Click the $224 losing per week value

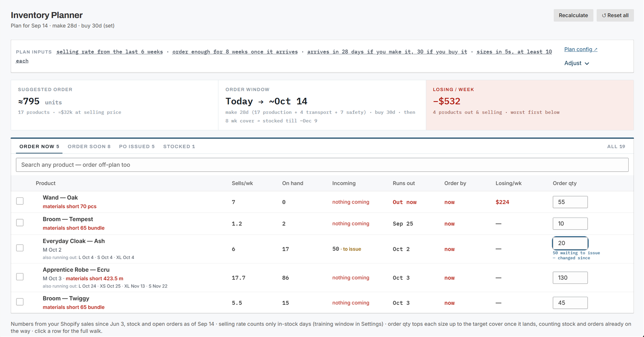click(x=502, y=202)
